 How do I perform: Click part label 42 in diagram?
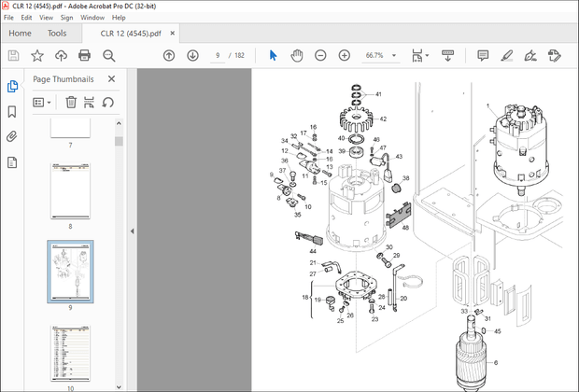pyautogui.click(x=383, y=119)
